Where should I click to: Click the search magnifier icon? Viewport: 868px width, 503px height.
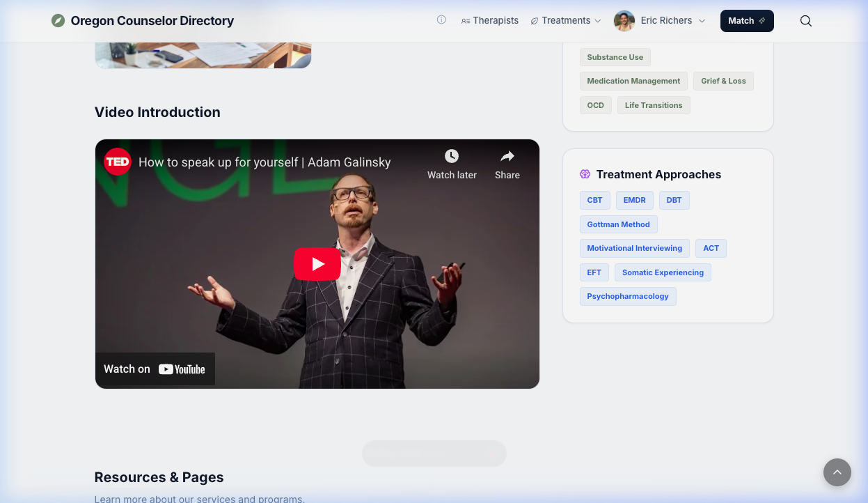coord(806,21)
